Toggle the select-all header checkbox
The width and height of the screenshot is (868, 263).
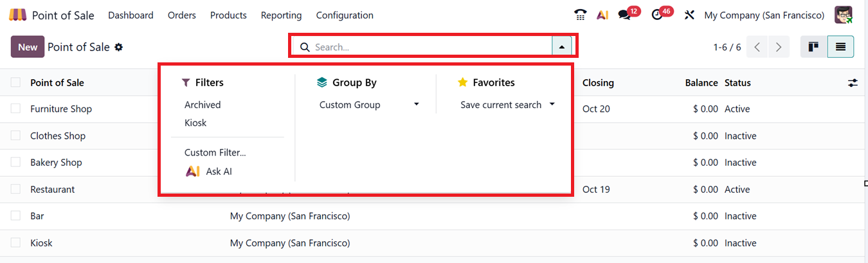pos(15,82)
